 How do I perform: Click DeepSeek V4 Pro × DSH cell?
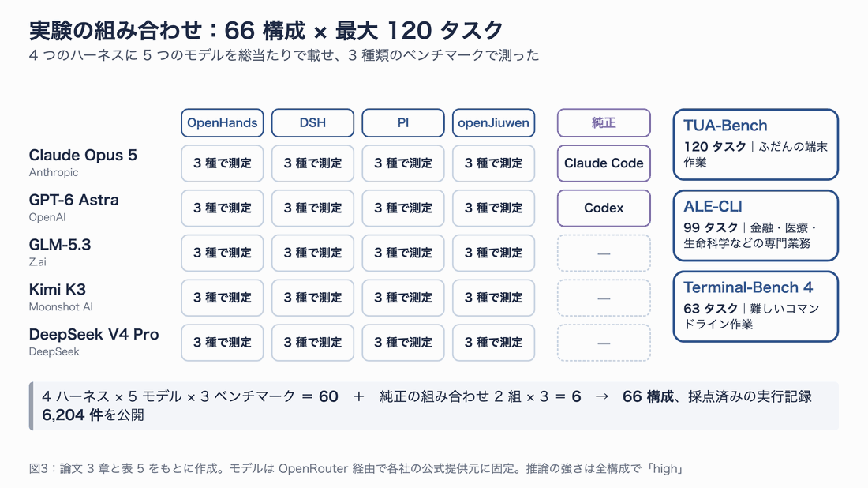(x=312, y=343)
